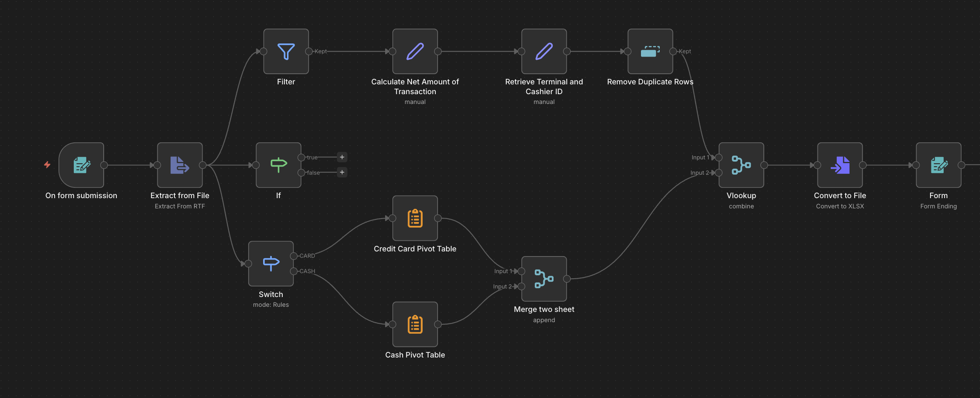Click the Switch CARD output connector
980x398 pixels.
pyautogui.click(x=293, y=256)
